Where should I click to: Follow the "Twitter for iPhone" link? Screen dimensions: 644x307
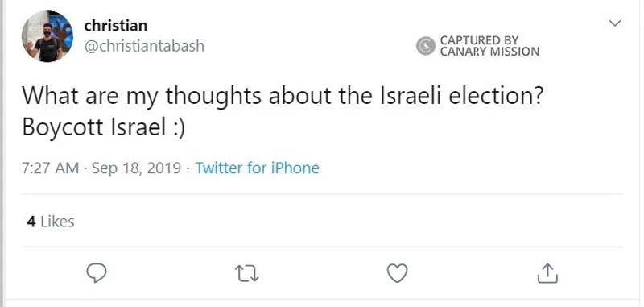[257, 168]
